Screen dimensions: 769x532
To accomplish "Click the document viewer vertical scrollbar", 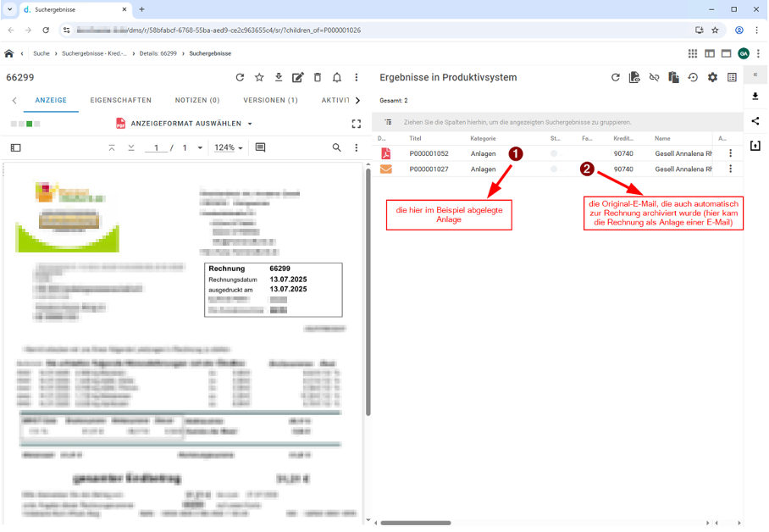I will [368, 292].
